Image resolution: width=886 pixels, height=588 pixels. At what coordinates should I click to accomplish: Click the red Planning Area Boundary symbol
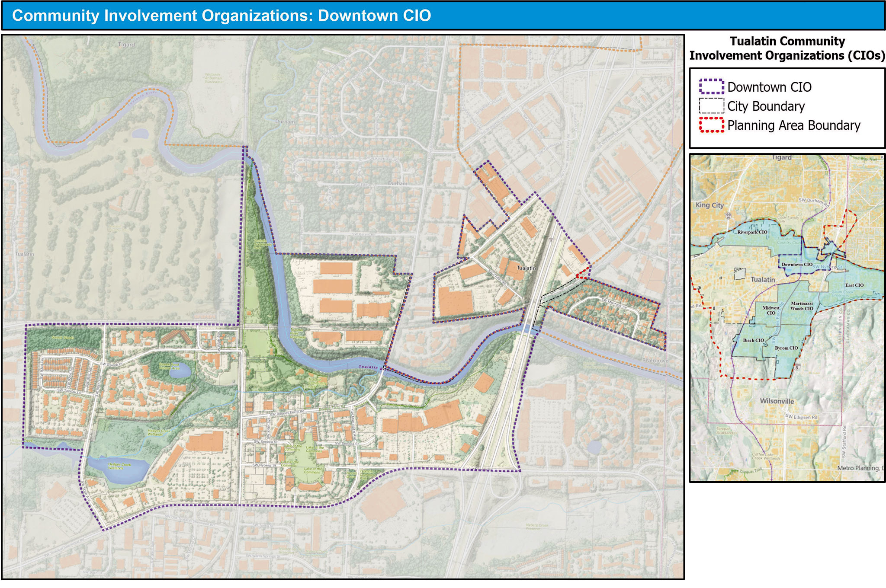711,125
